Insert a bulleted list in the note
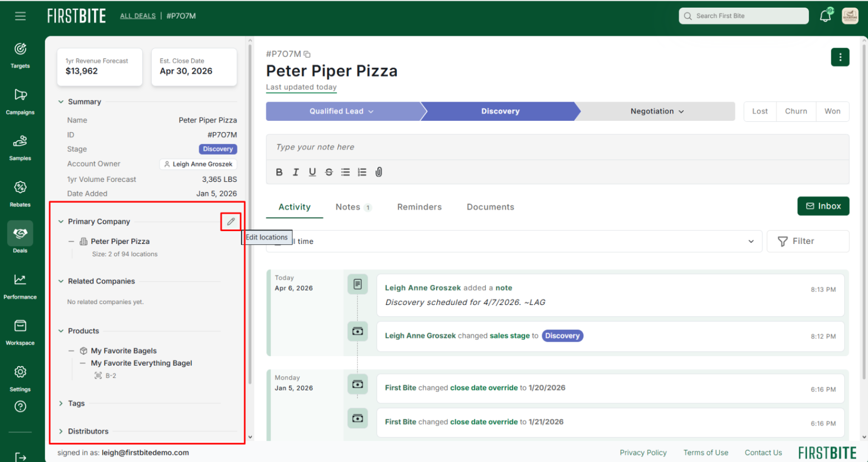Viewport: 868px width, 462px height. coord(345,172)
